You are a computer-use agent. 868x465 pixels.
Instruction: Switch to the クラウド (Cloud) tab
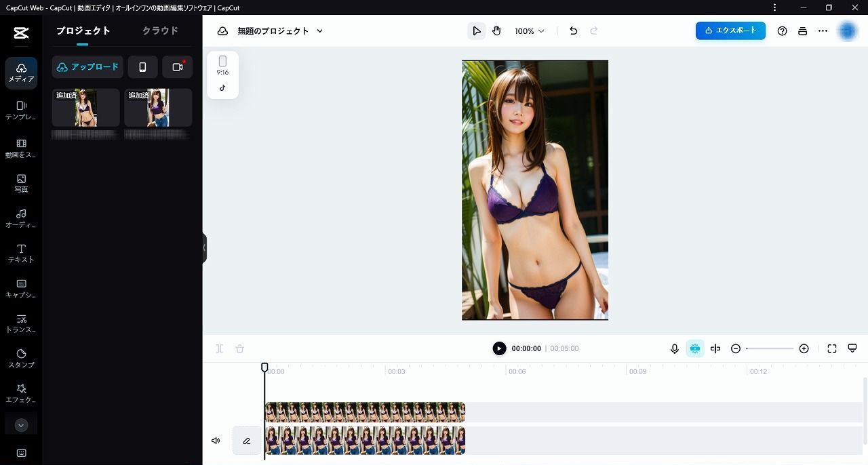160,31
